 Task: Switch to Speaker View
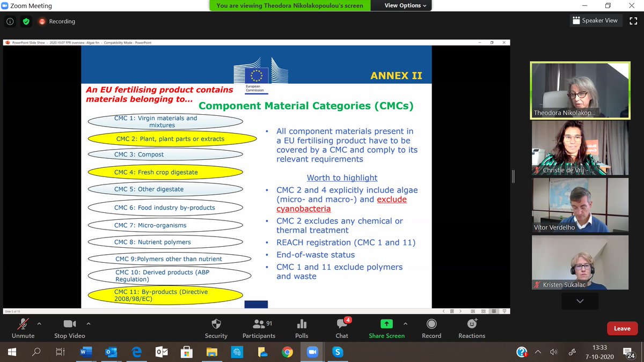click(x=596, y=20)
